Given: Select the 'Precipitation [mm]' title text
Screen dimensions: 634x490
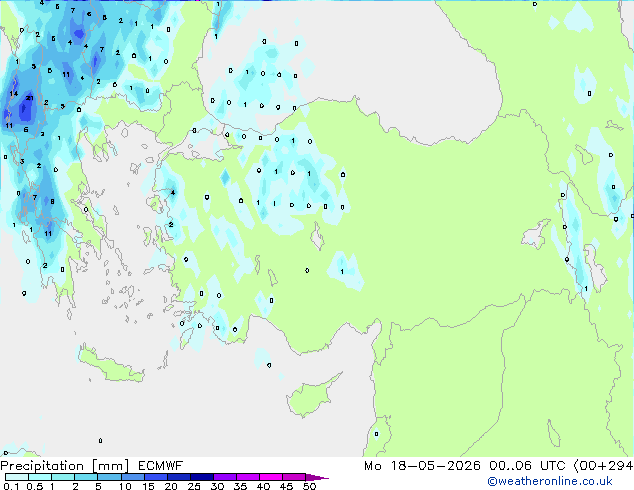Looking at the screenshot, I should click(x=65, y=466).
